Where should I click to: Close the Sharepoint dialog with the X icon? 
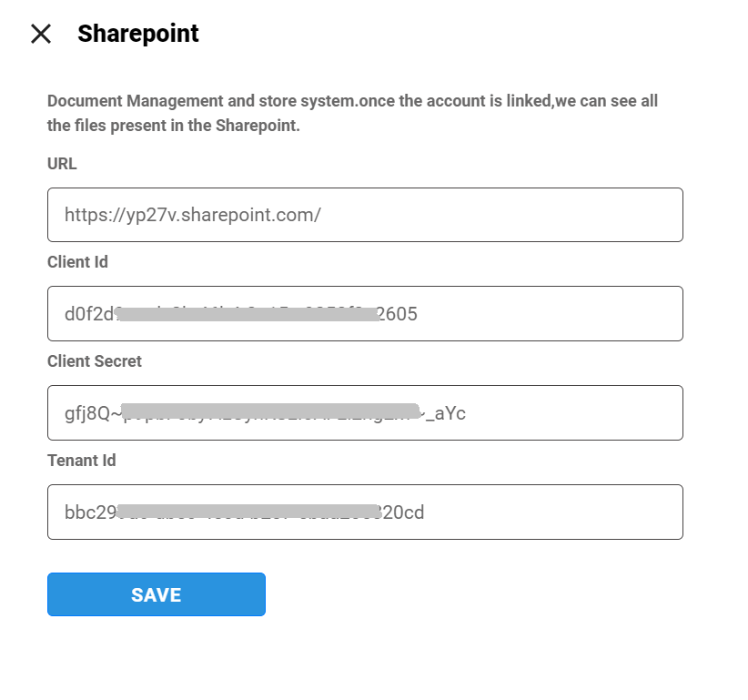pos(41,34)
